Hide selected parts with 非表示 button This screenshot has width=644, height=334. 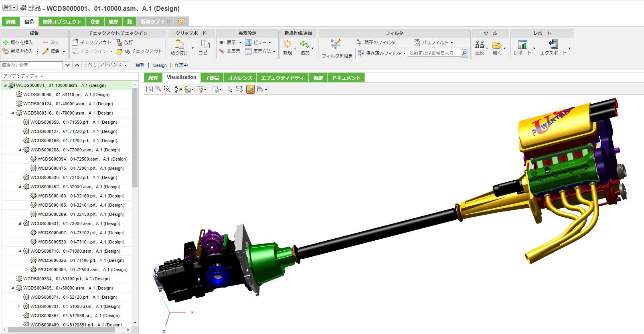tap(230, 51)
